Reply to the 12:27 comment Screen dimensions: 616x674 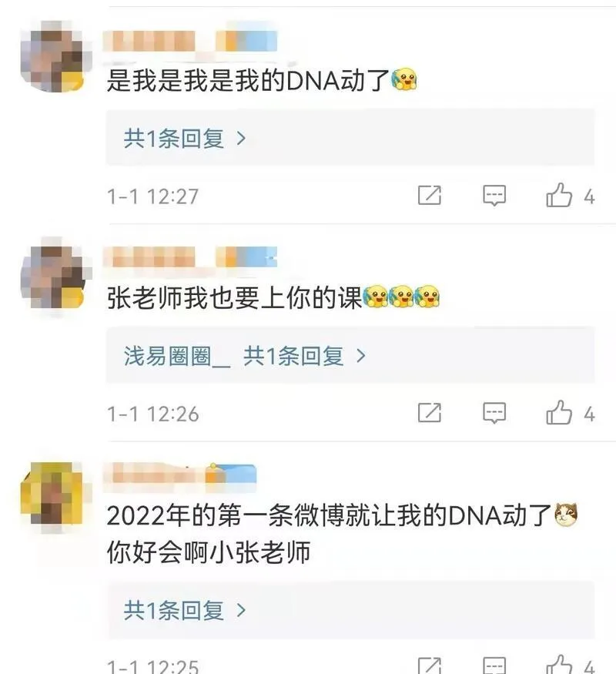(494, 196)
